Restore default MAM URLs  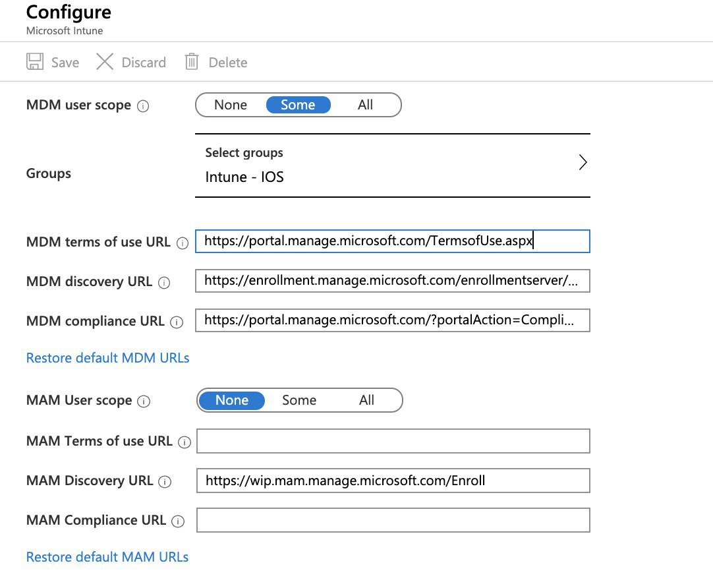[107, 557]
